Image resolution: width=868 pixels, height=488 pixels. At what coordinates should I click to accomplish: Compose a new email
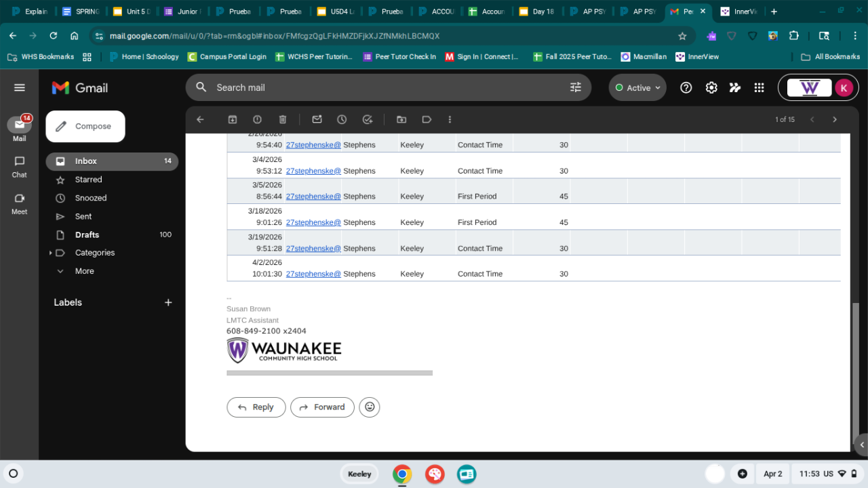85,127
